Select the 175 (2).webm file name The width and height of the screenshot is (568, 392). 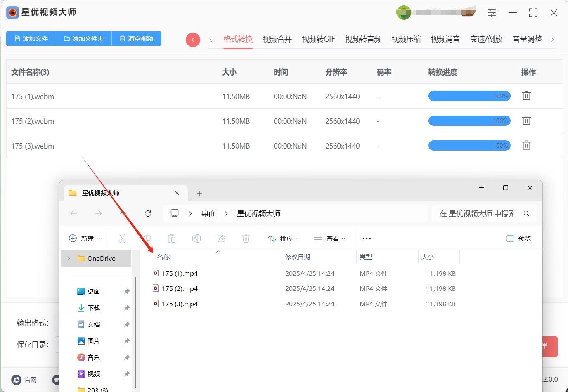tap(33, 121)
